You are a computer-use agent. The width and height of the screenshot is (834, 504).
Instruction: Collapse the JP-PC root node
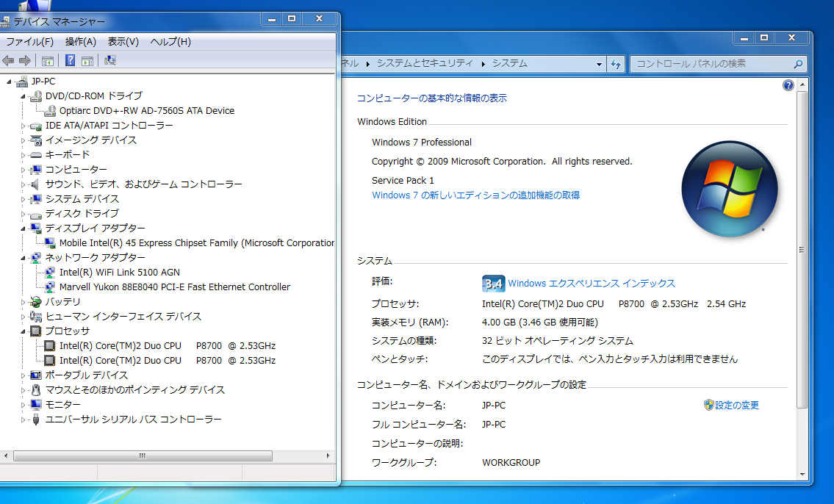pyautogui.click(x=9, y=82)
